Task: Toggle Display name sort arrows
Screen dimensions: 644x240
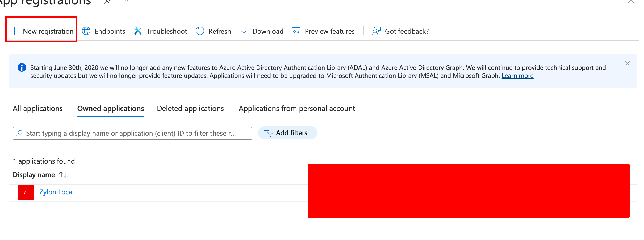Action: (x=64, y=175)
